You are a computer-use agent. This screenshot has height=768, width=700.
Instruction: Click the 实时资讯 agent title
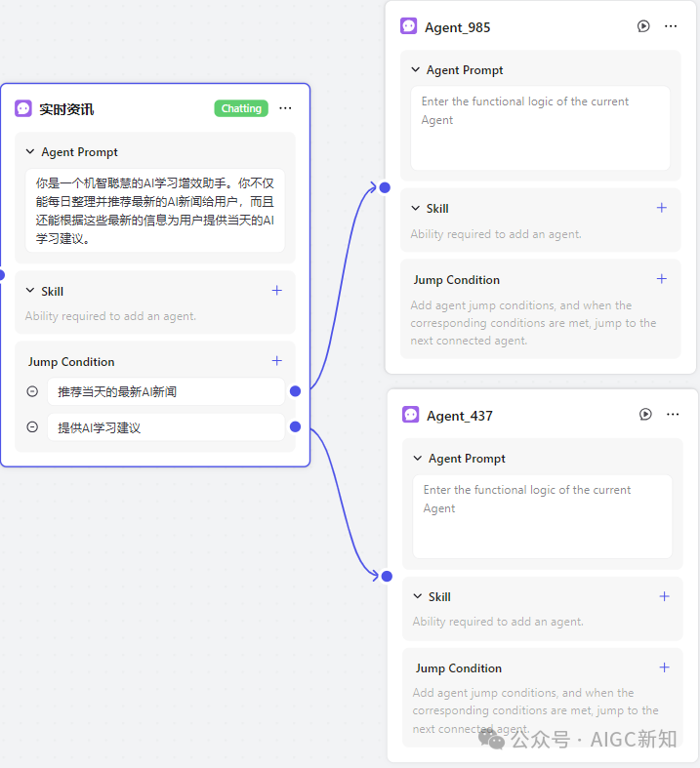point(66,109)
